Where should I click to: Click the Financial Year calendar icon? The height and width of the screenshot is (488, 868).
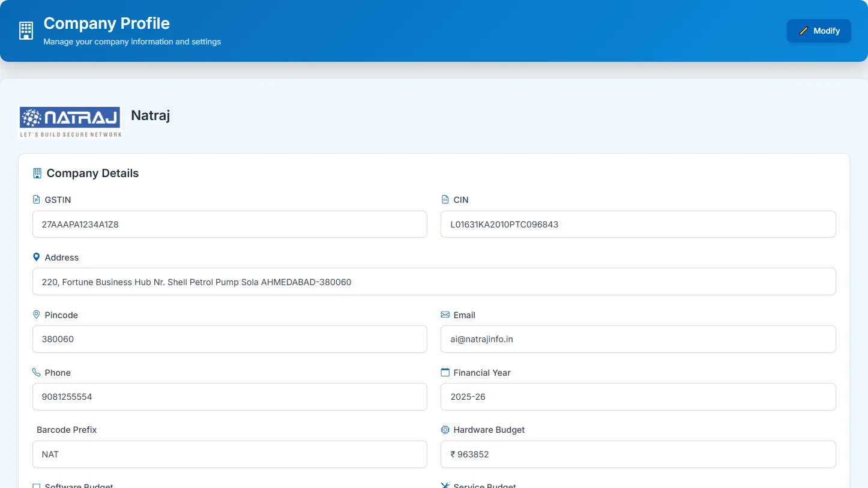(445, 372)
